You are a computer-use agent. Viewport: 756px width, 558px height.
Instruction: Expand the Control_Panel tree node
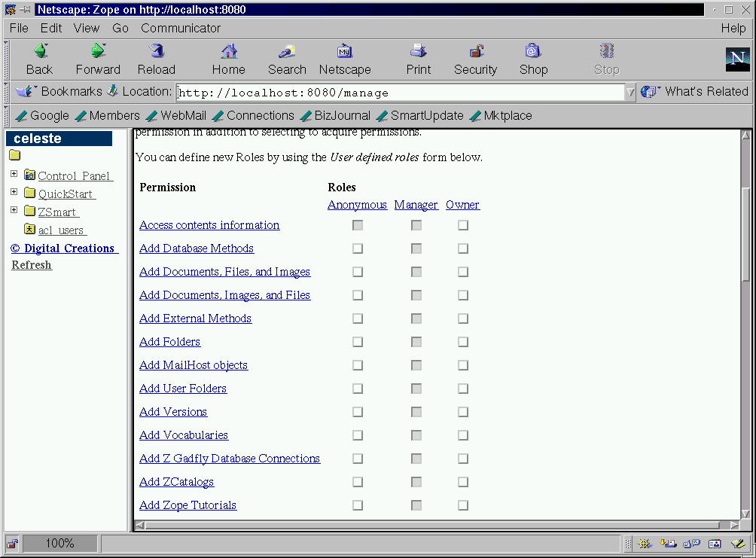[14, 174]
